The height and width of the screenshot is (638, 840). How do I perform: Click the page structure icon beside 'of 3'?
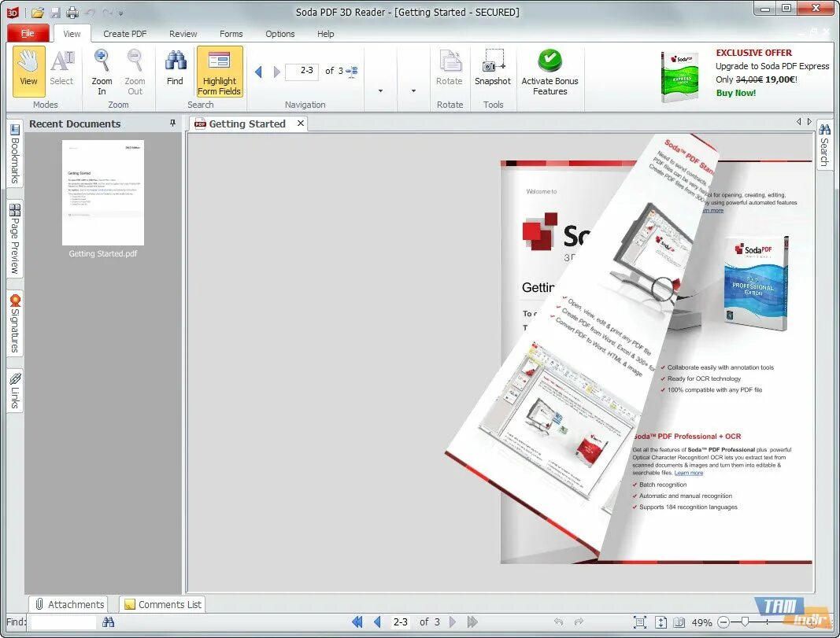(x=352, y=71)
